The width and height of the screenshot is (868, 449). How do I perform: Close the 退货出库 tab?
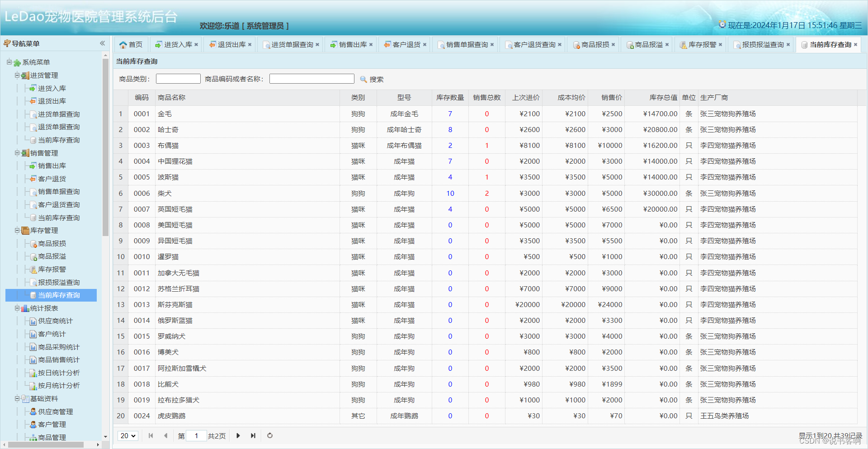coord(250,45)
